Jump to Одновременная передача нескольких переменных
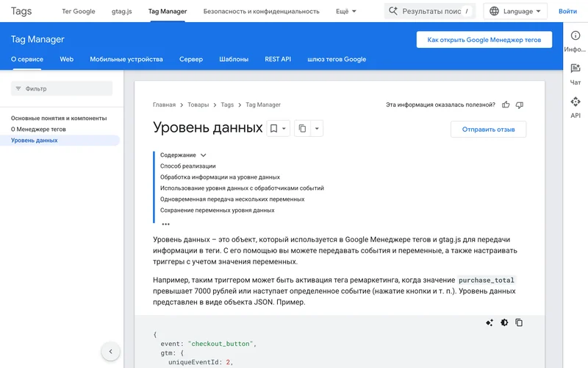588x368 pixels. 232,199
